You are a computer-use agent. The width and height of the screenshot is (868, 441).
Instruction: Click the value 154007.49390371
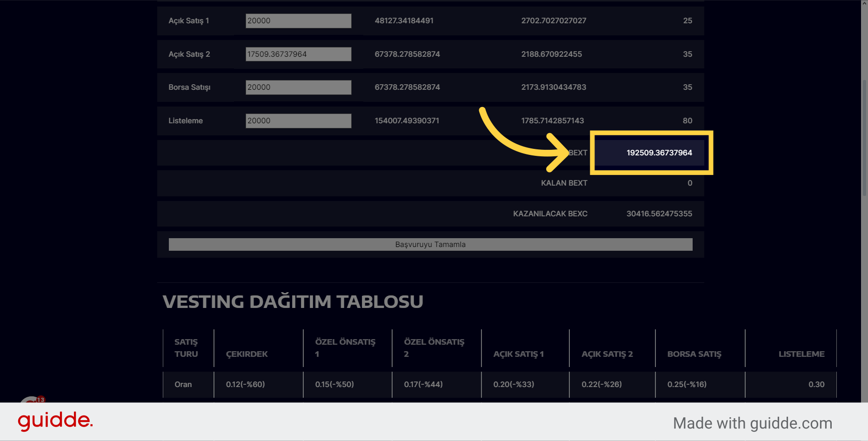point(407,121)
